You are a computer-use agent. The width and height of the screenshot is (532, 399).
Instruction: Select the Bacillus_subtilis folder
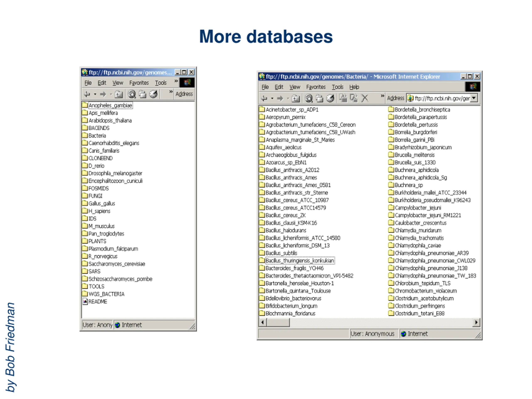click(278, 253)
